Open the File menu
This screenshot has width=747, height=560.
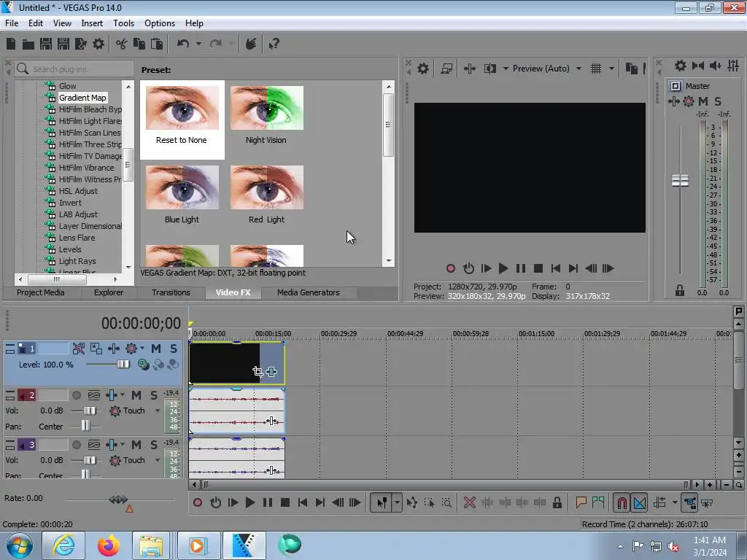12,23
